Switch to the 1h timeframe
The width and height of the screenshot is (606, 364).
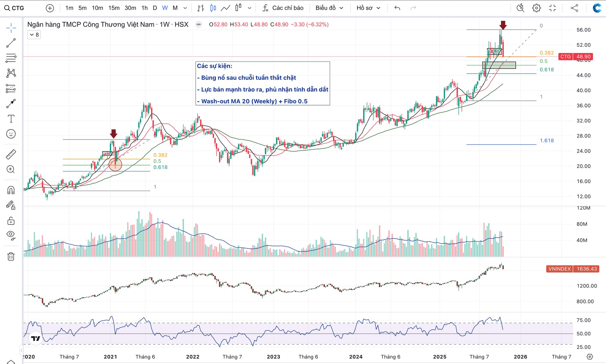pos(144,8)
